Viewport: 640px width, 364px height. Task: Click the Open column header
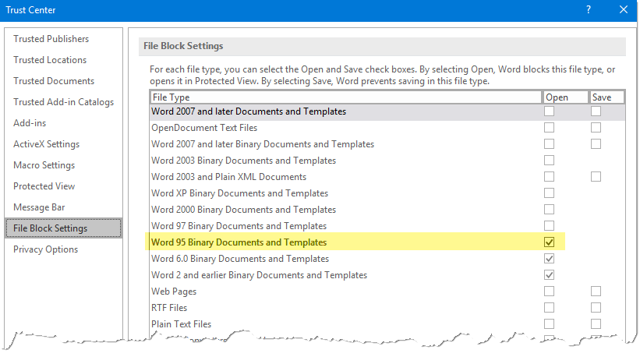[x=565, y=97]
